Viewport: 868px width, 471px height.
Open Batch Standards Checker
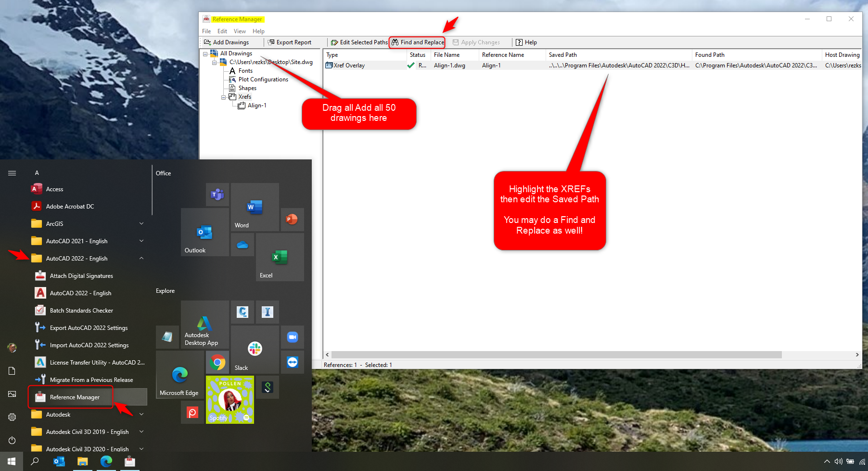pos(81,310)
